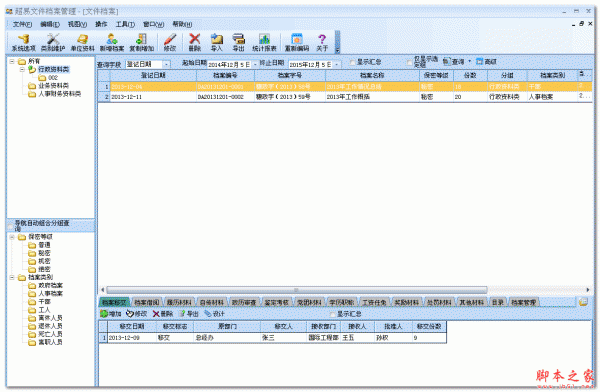Collapse the 行政资料类 tree node
Screen dimensions: 600x392
22,69
